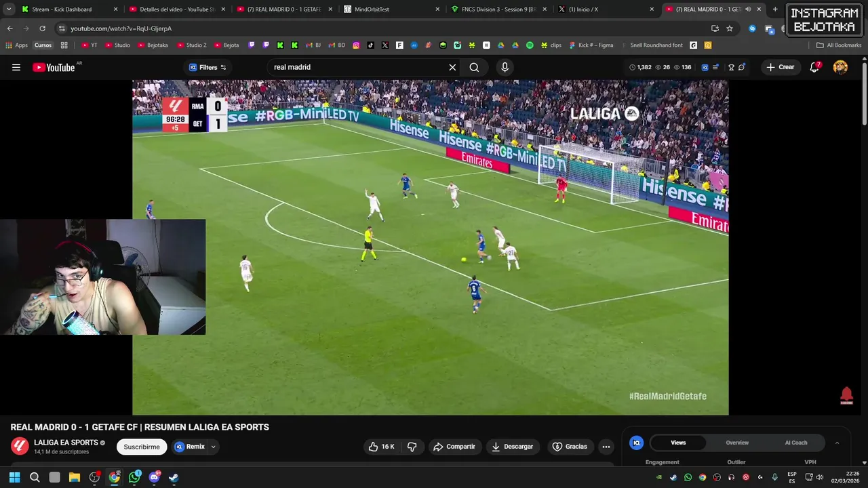Open WhatsApp from the taskbar
This screenshot has width=868, height=488.
[134, 477]
